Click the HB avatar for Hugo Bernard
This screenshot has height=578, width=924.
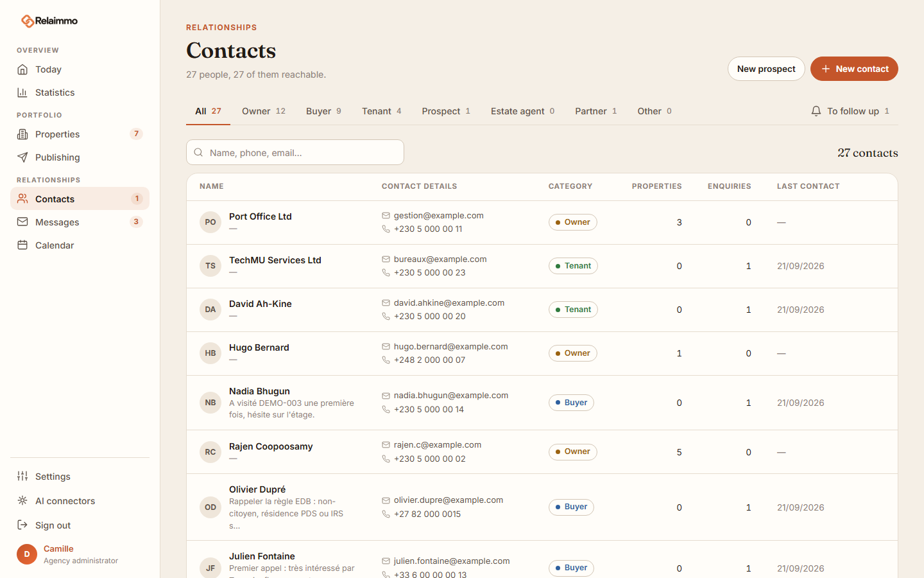coord(210,353)
